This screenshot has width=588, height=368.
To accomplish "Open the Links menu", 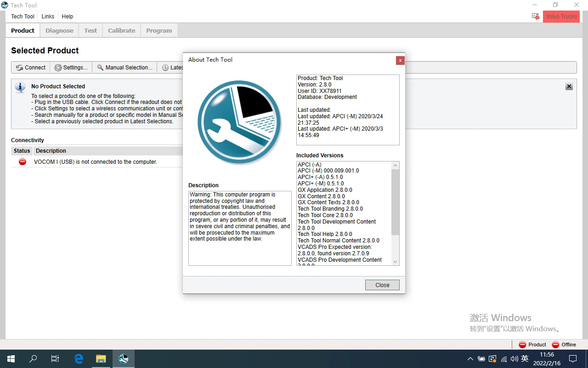I will point(48,17).
